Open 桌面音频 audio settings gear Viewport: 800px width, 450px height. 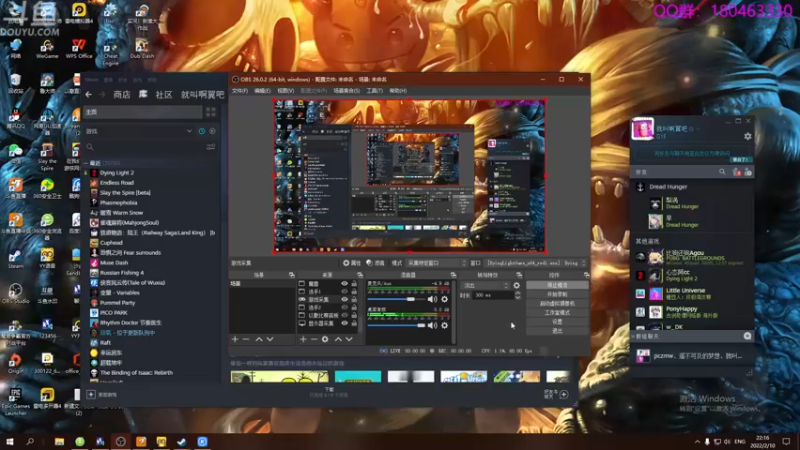(444, 325)
